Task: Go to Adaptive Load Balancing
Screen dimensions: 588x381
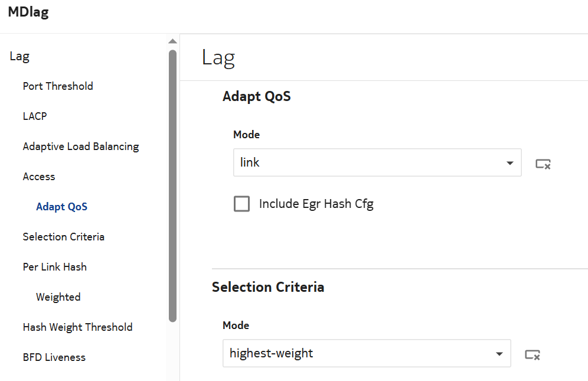Action: (81, 146)
